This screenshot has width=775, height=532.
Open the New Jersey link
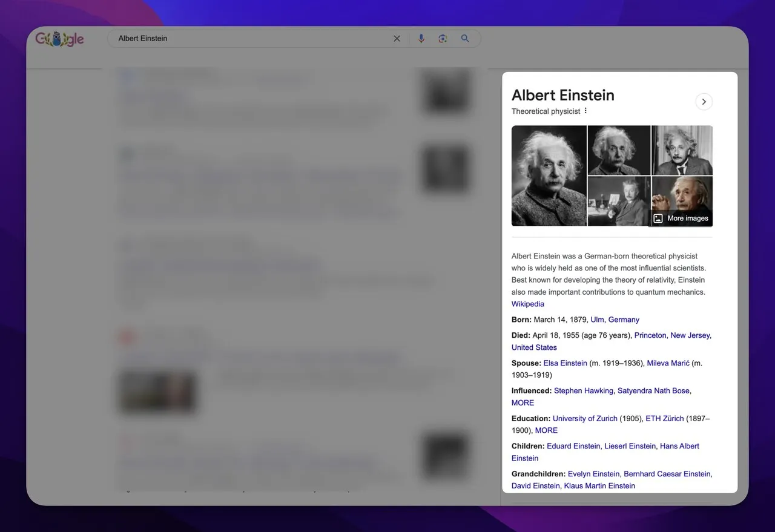tap(690, 335)
